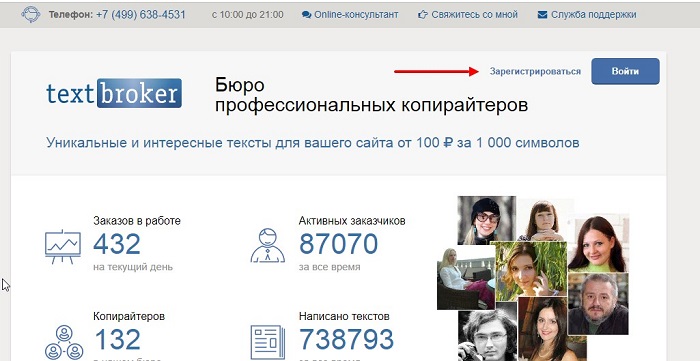
Task: Click the 87070 customers count
Action: (339, 244)
